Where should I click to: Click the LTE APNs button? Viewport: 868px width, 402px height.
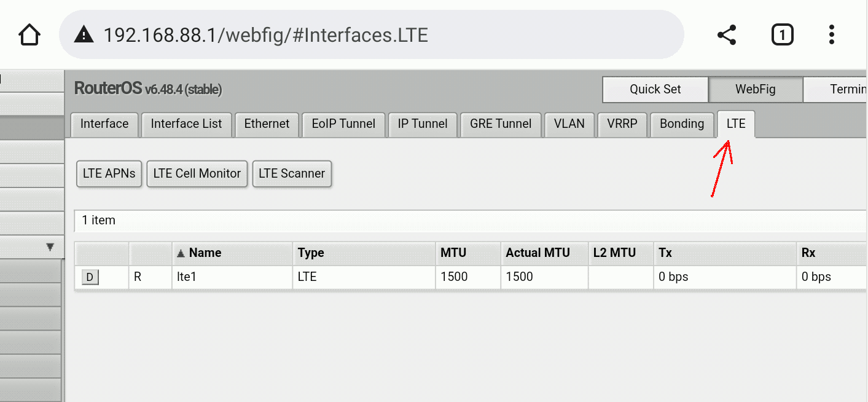(x=109, y=174)
